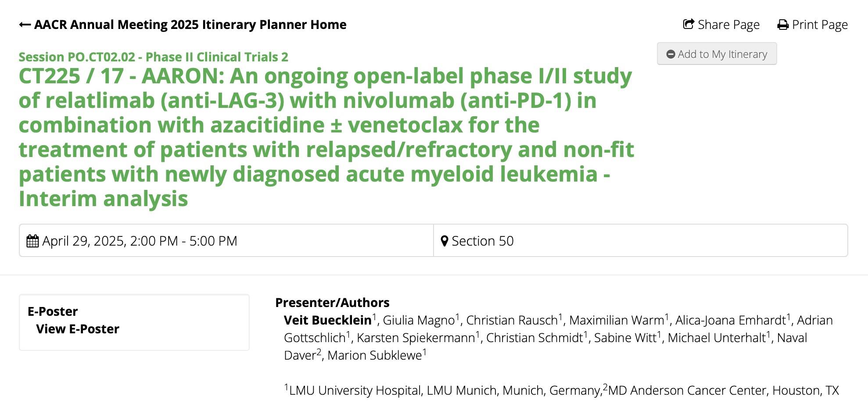Screen dimensions: 868x407
Task: Click the Section 50 location text
Action: [x=482, y=241]
